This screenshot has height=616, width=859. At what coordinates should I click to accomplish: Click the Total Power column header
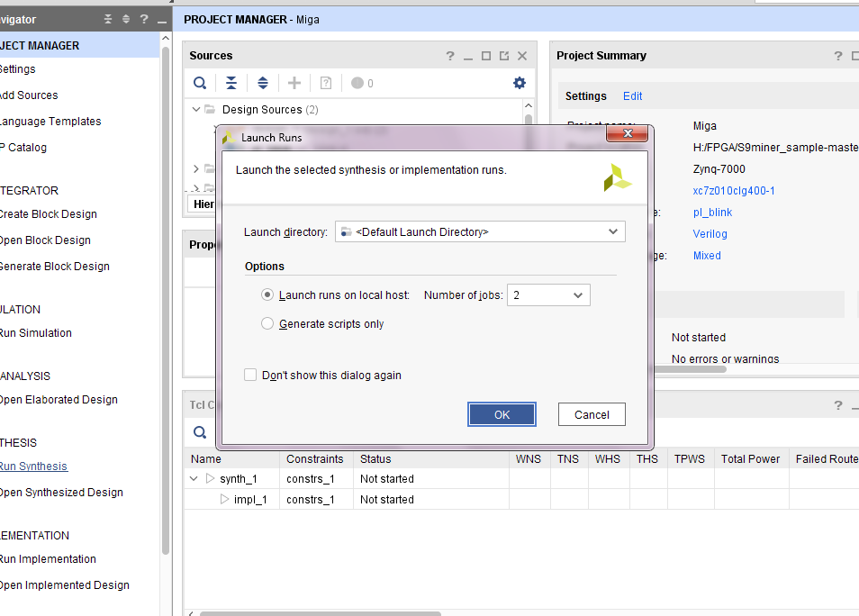pos(751,459)
